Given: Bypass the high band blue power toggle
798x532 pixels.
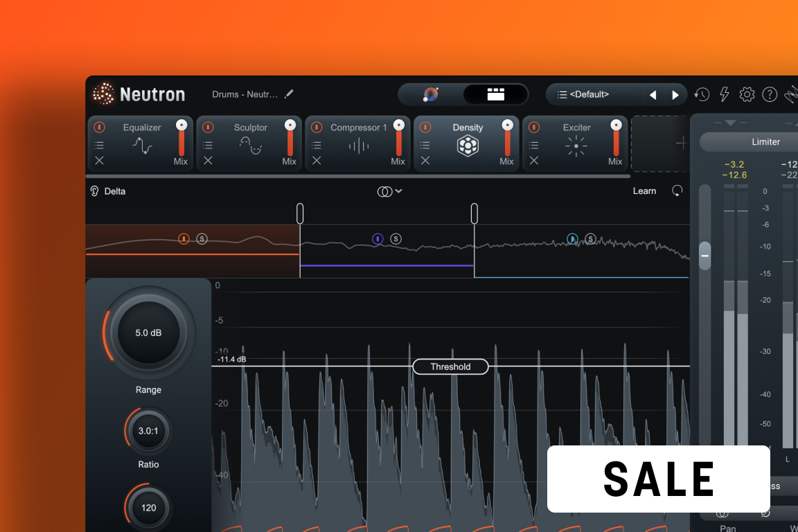Looking at the screenshot, I should pos(572,239).
